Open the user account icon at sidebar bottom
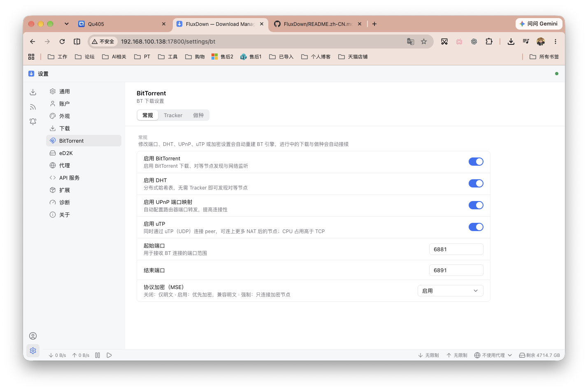The height and width of the screenshot is (391, 588). (33, 336)
